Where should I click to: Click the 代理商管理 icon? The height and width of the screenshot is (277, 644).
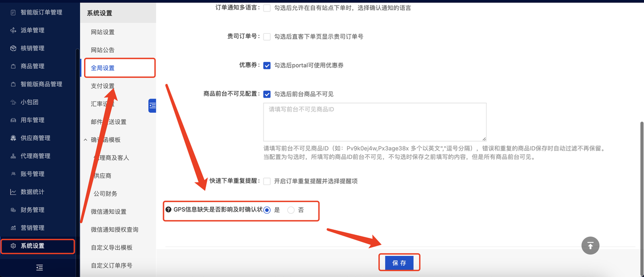[14, 156]
